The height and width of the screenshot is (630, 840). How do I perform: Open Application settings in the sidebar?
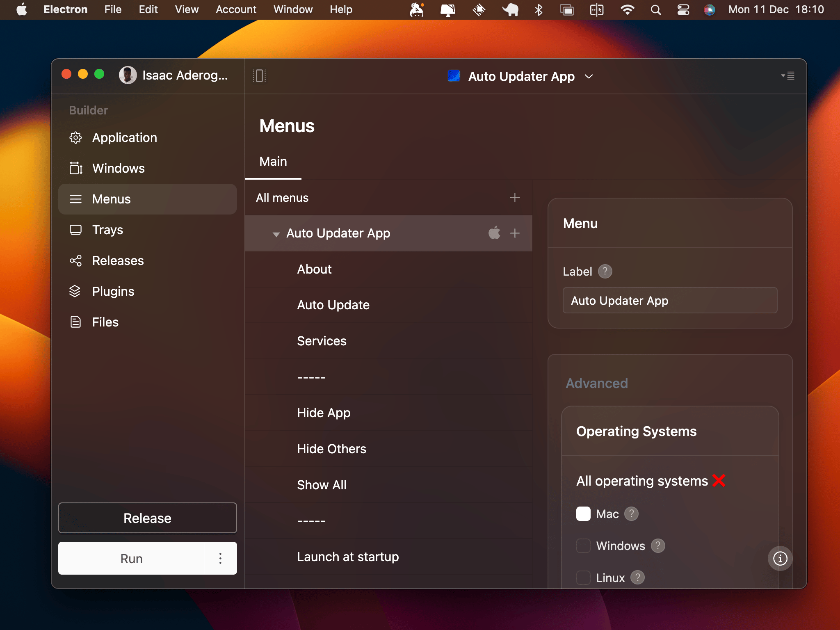tap(124, 137)
